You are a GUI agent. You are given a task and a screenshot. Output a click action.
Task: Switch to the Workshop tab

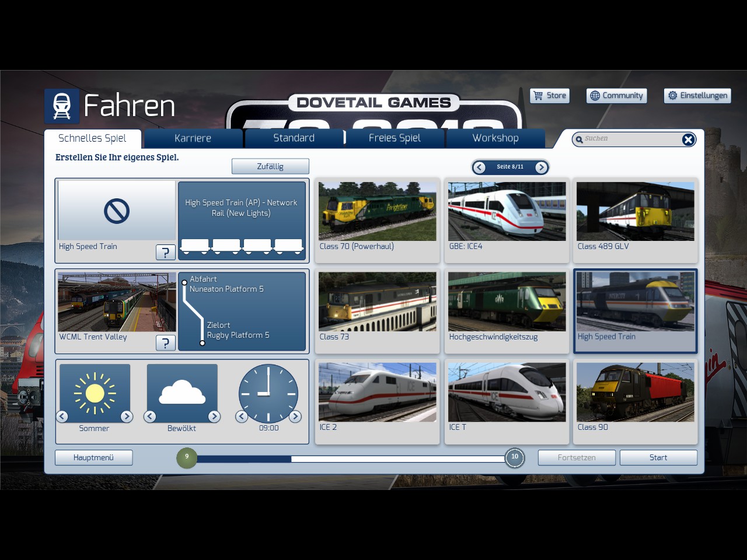[x=495, y=138]
